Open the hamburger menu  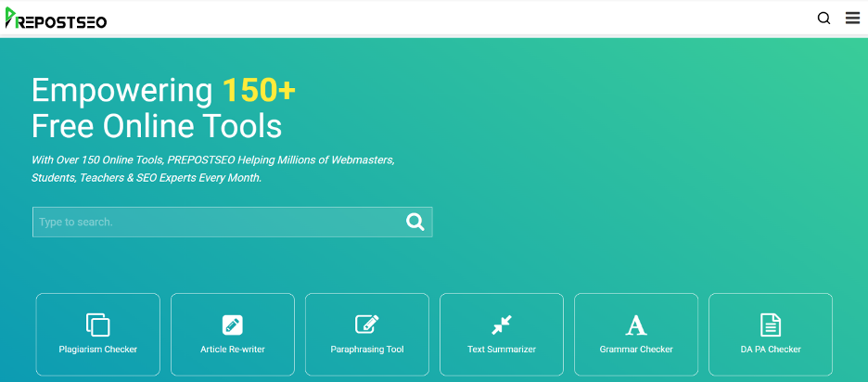tap(852, 19)
